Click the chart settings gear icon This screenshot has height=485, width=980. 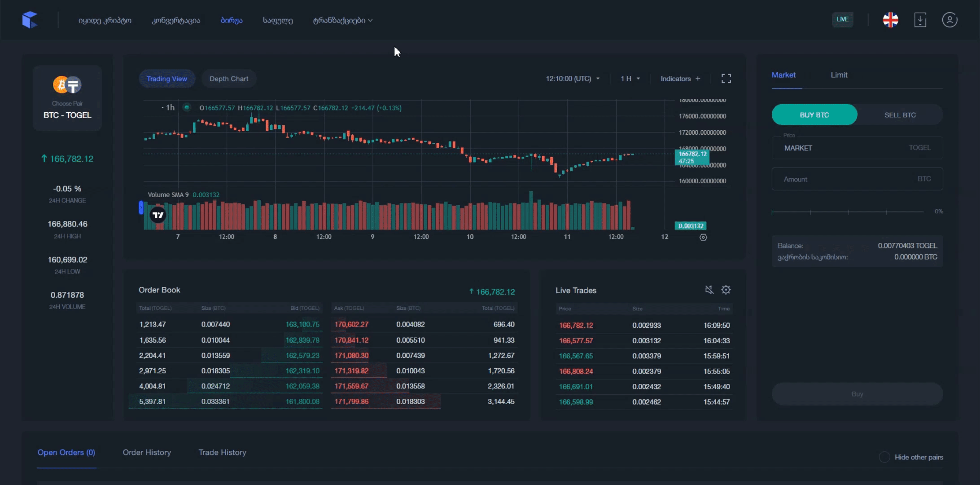pyautogui.click(x=703, y=238)
